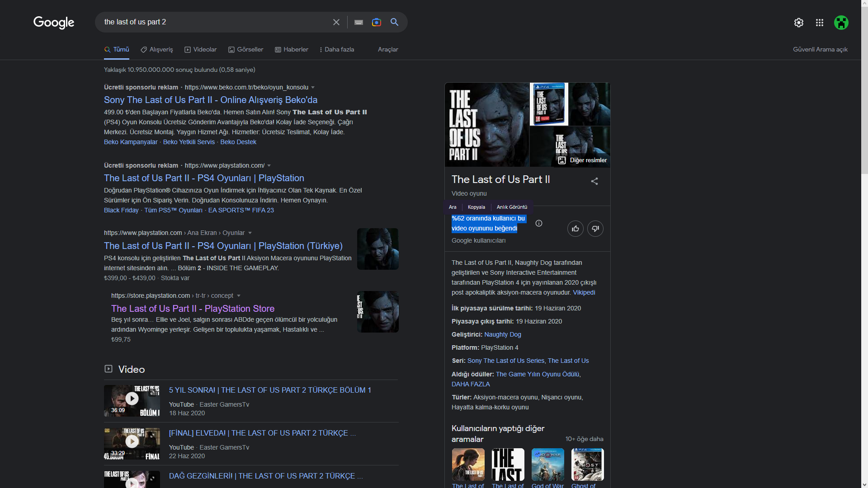The height and width of the screenshot is (488, 868).
Task: Click the magnifier search icon
Action: [395, 22]
